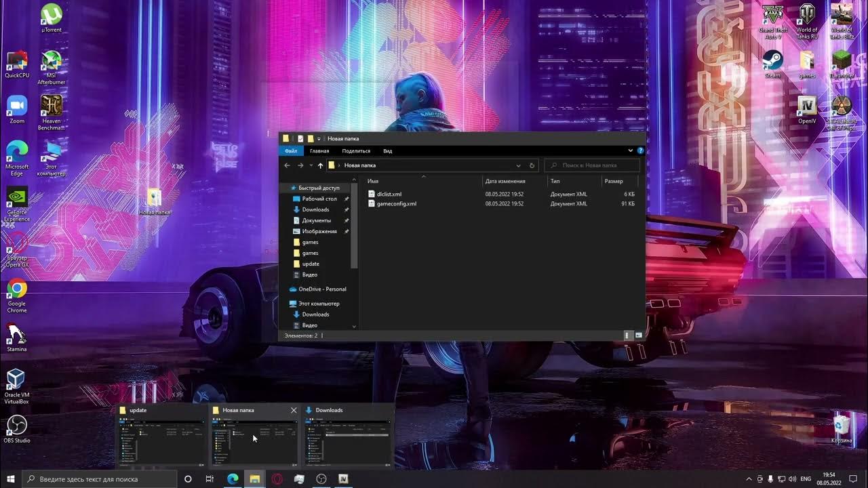Screen dimensions: 868x488
Task: Select the Opera GX browser desktop icon
Action: 17,249
